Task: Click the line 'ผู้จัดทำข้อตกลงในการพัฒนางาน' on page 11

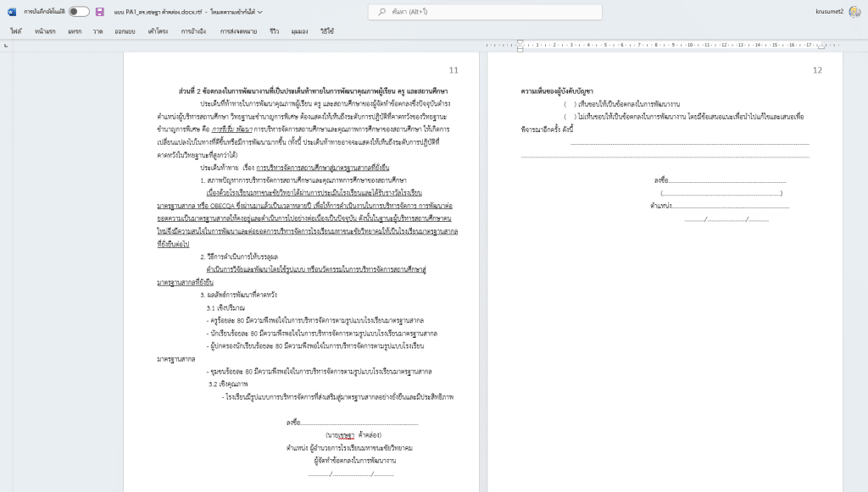Action: [x=355, y=461]
